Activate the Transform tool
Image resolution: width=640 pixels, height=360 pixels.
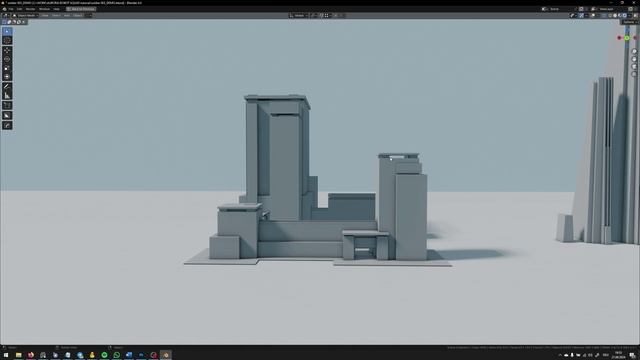[x=7, y=77]
